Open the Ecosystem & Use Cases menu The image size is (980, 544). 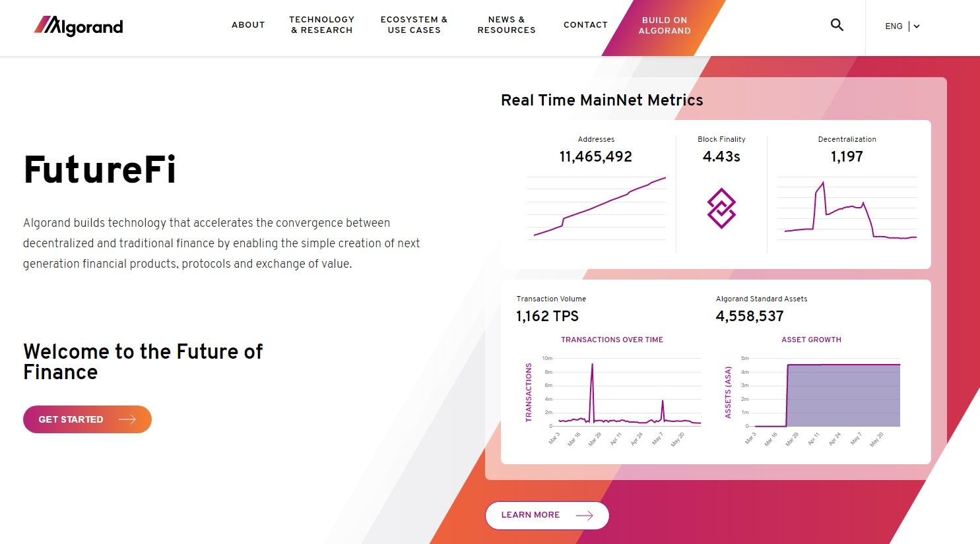pyautogui.click(x=414, y=25)
